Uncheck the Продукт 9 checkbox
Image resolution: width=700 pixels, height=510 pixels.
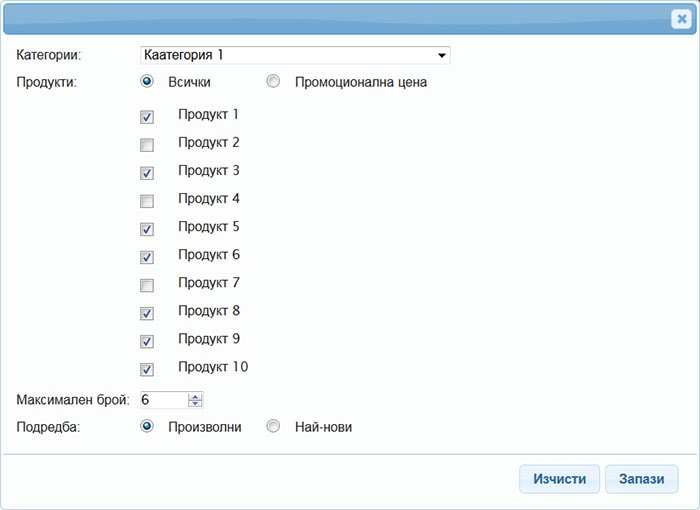click(x=147, y=342)
